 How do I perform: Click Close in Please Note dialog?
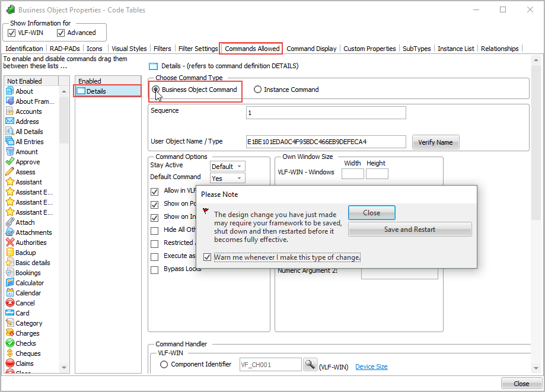(372, 213)
